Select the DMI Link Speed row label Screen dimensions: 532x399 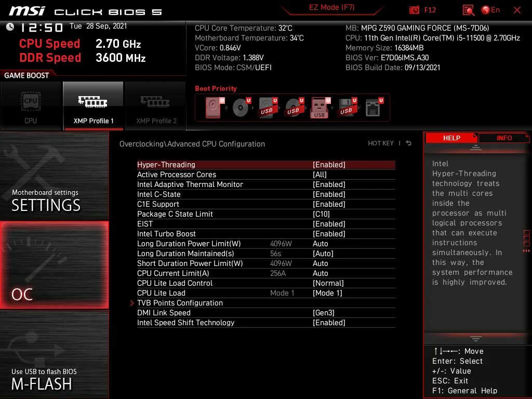point(164,312)
